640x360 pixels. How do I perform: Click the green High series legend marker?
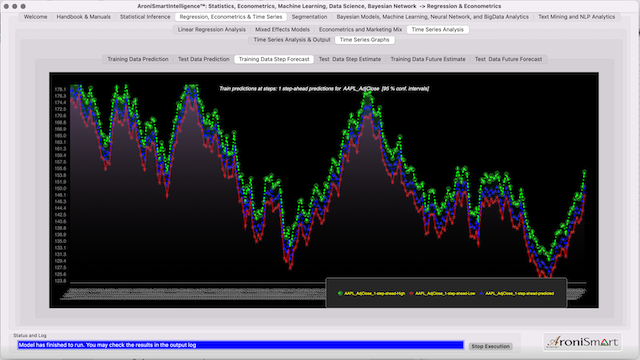340,293
